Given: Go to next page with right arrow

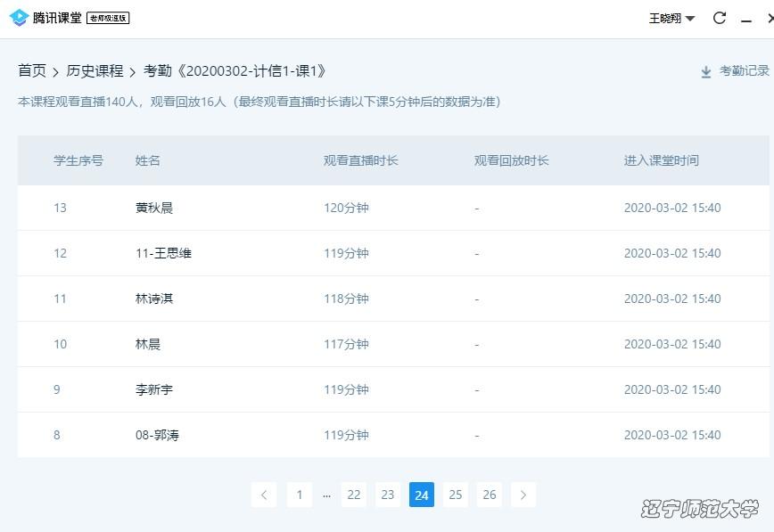Looking at the screenshot, I should point(523,495).
